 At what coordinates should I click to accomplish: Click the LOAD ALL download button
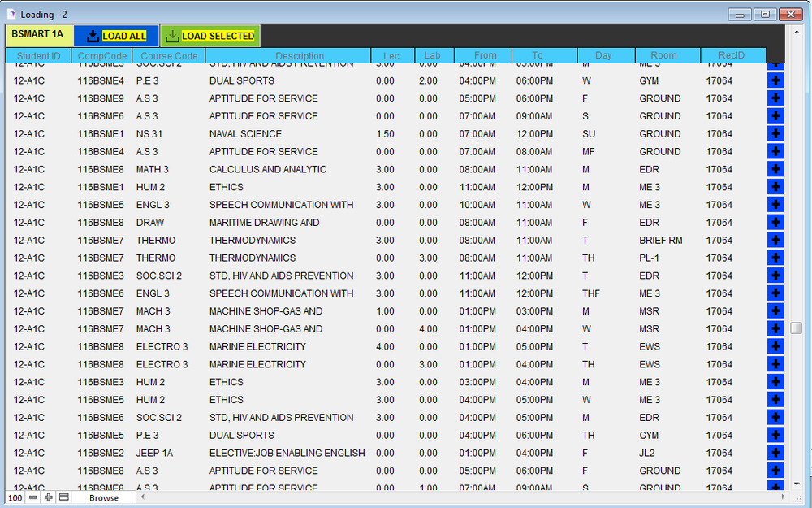click(x=116, y=36)
